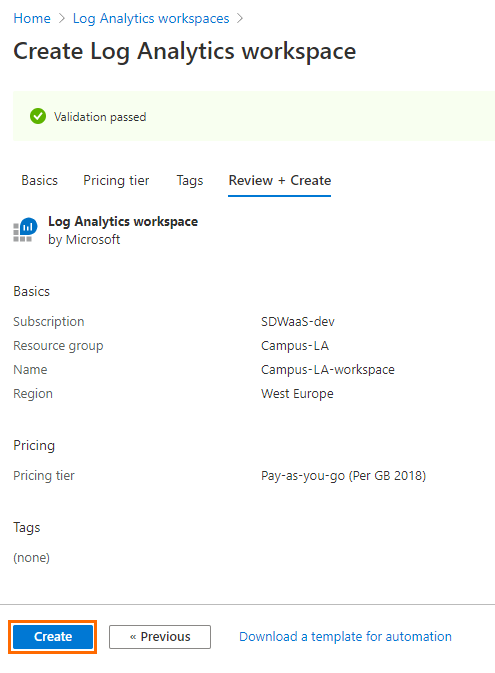Click the (none) tags value
Viewport: 495px width, 673px height.
[x=31, y=558]
